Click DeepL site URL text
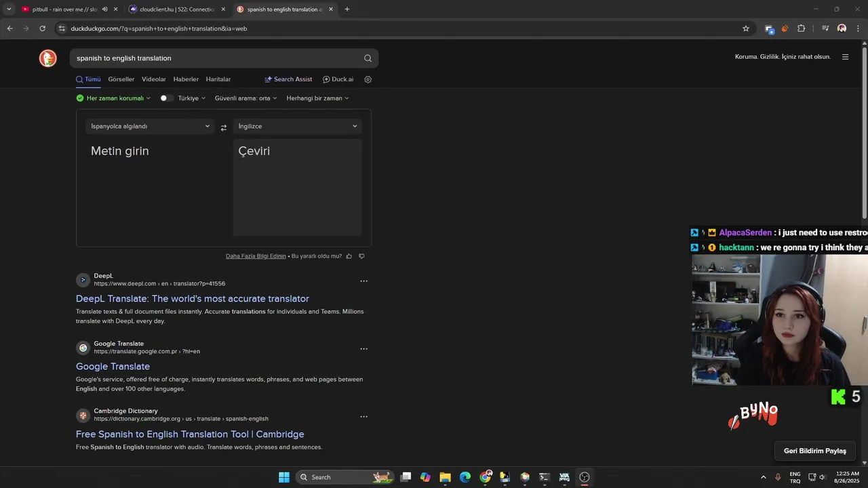 [159, 284]
